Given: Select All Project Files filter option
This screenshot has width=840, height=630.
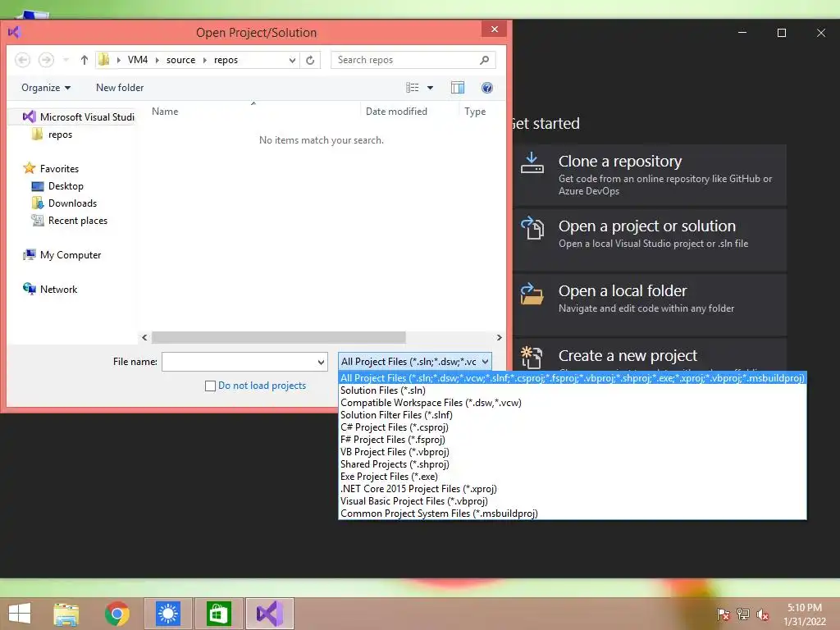Looking at the screenshot, I should [x=572, y=378].
